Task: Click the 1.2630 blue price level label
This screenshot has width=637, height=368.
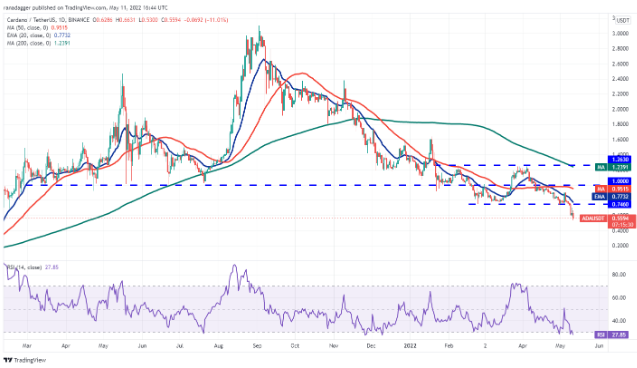Action: tap(619, 160)
